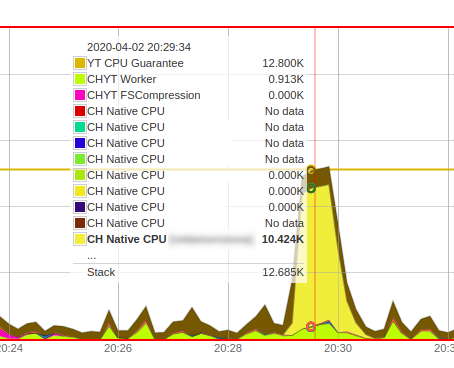
Task: Select the red CH Native CPU swatch
Action: coord(80,111)
